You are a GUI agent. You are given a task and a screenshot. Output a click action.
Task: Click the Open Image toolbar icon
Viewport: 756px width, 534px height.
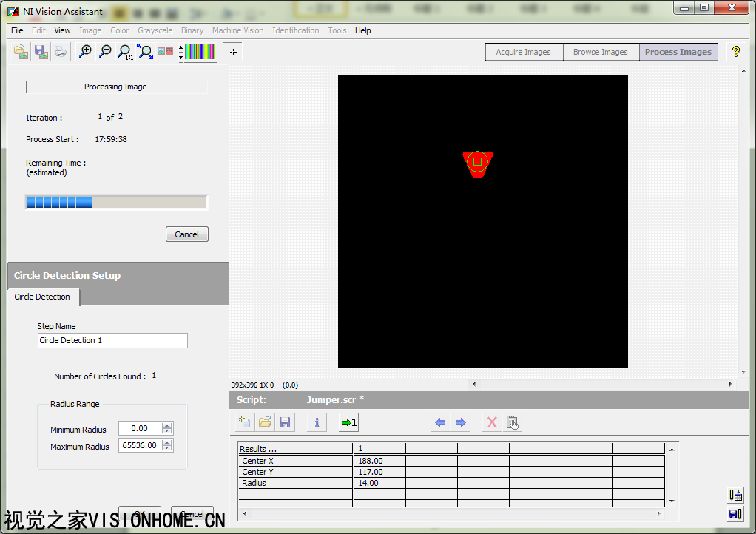click(x=21, y=52)
